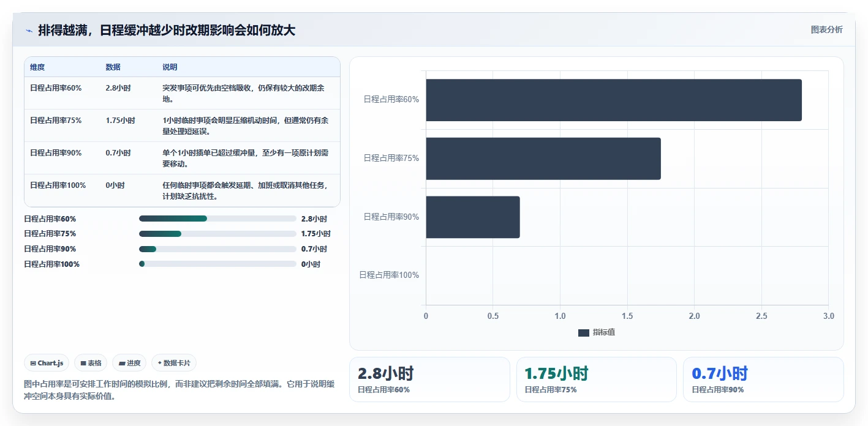Click the 0.7小时 value right of the progress bar
This screenshot has height=426, width=868.
click(314, 249)
